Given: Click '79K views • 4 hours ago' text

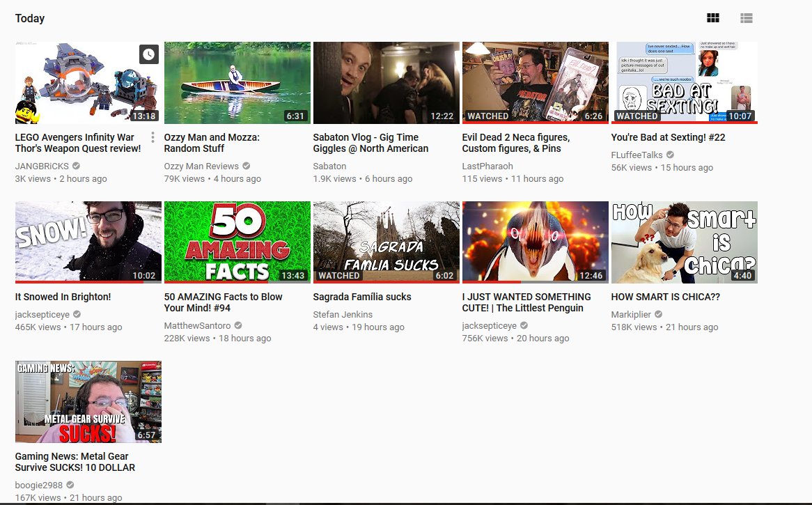Looking at the screenshot, I should click(x=212, y=178).
